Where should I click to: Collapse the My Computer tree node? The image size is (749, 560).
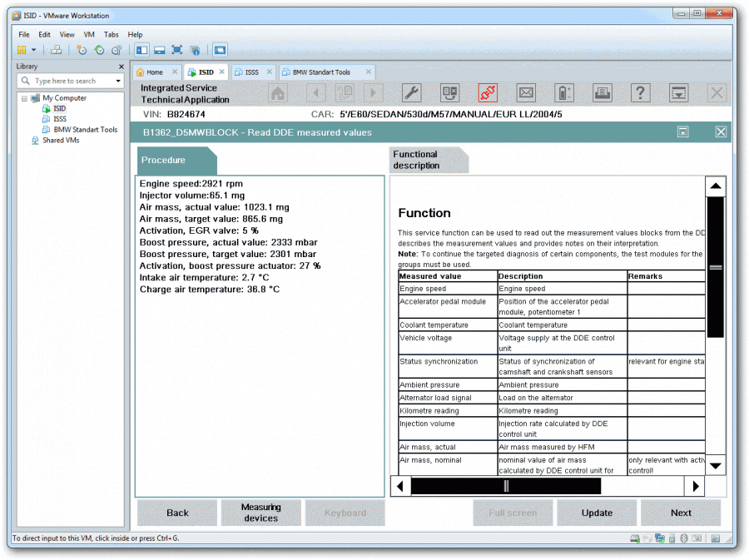click(24, 98)
